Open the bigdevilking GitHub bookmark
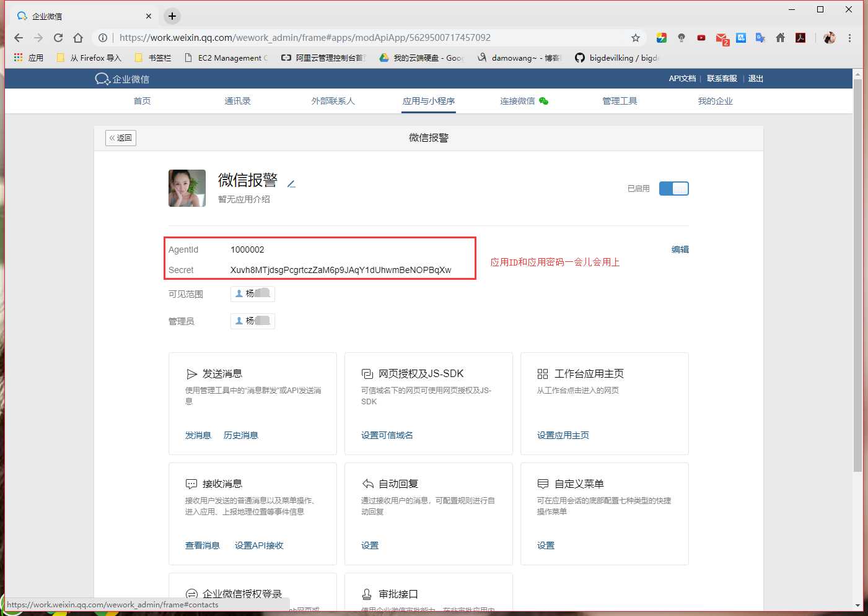The height and width of the screenshot is (616, 868). click(617, 58)
